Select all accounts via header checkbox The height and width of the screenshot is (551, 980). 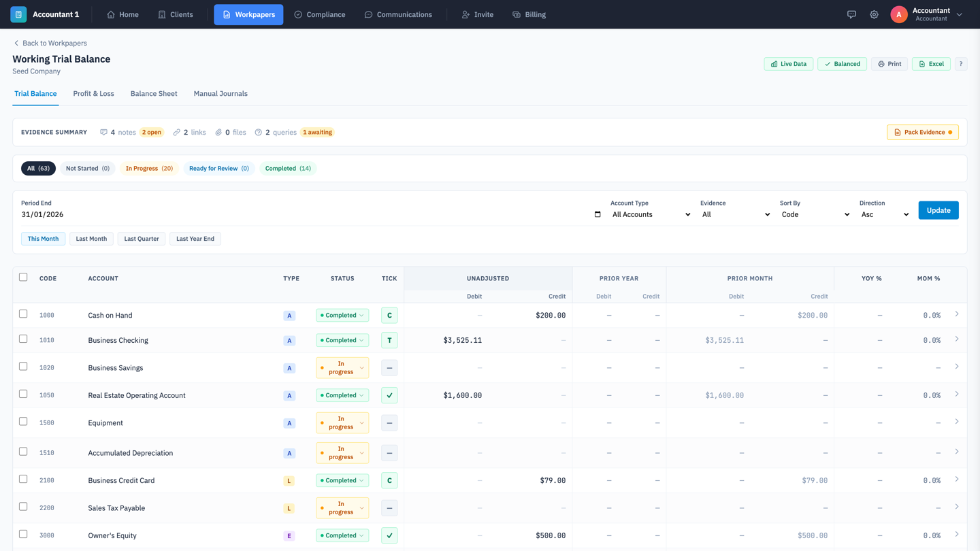[x=22, y=277]
